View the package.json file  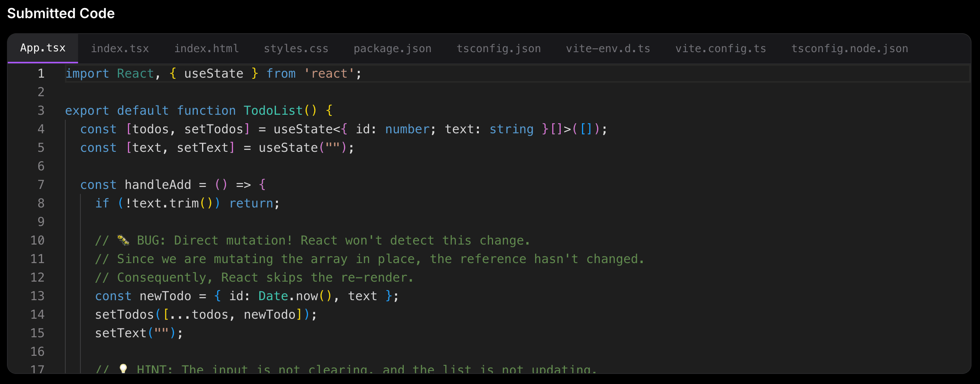(392, 48)
